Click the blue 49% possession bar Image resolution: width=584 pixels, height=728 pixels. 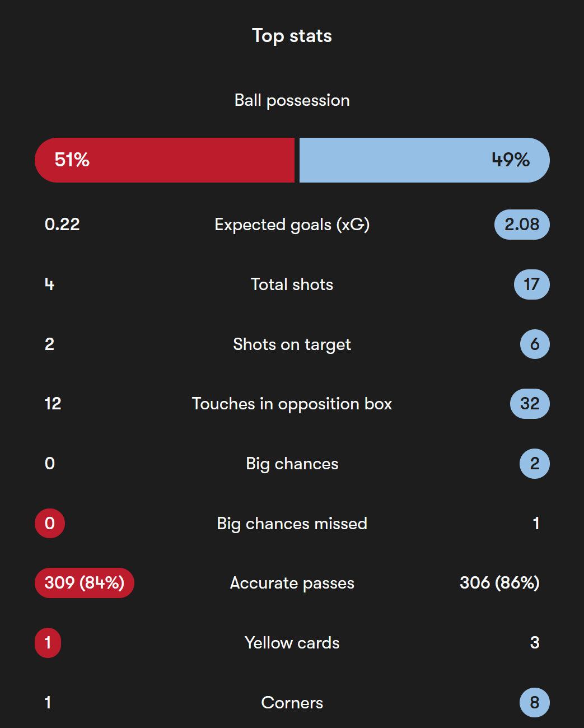(424, 160)
